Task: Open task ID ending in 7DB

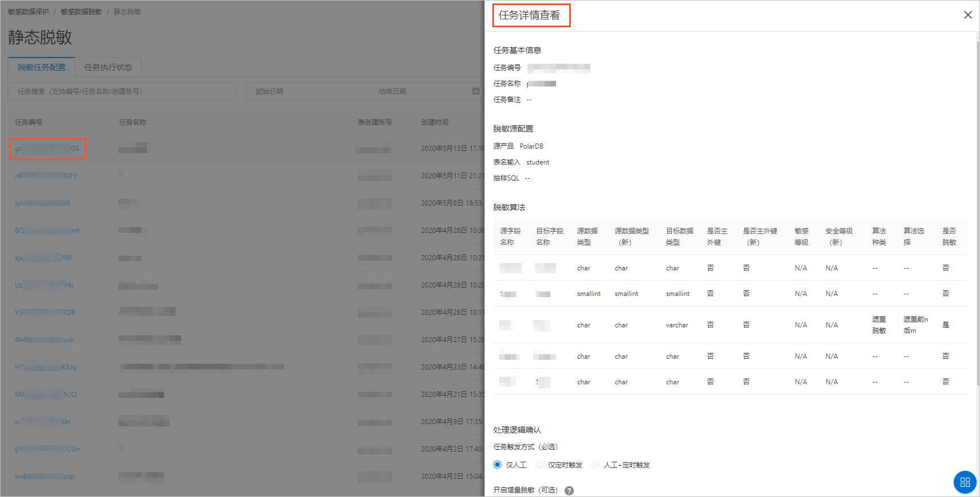Action: click(45, 313)
